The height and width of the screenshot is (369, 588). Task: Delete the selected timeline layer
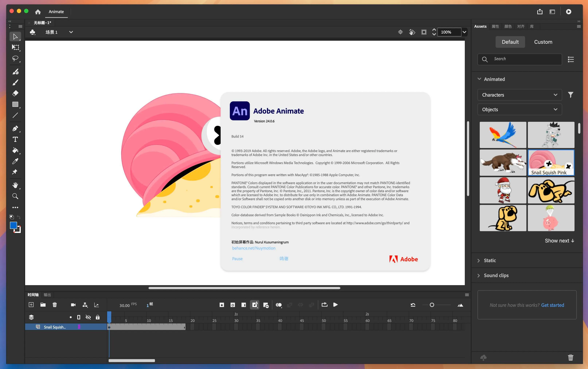[55, 305]
